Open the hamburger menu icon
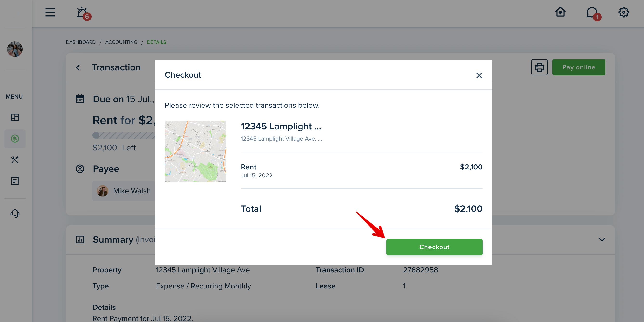Image resolution: width=644 pixels, height=322 pixels. click(50, 12)
